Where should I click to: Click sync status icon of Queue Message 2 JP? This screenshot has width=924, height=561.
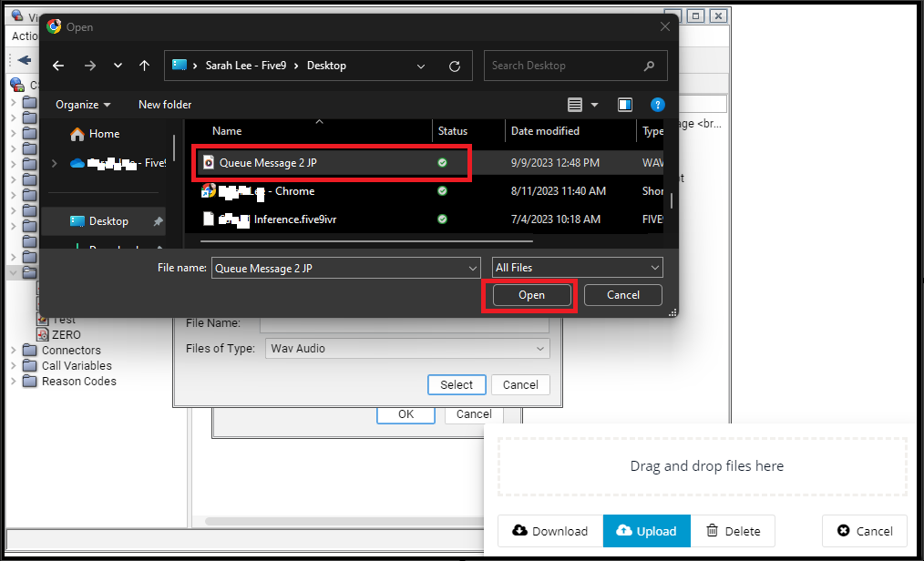coord(443,163)
